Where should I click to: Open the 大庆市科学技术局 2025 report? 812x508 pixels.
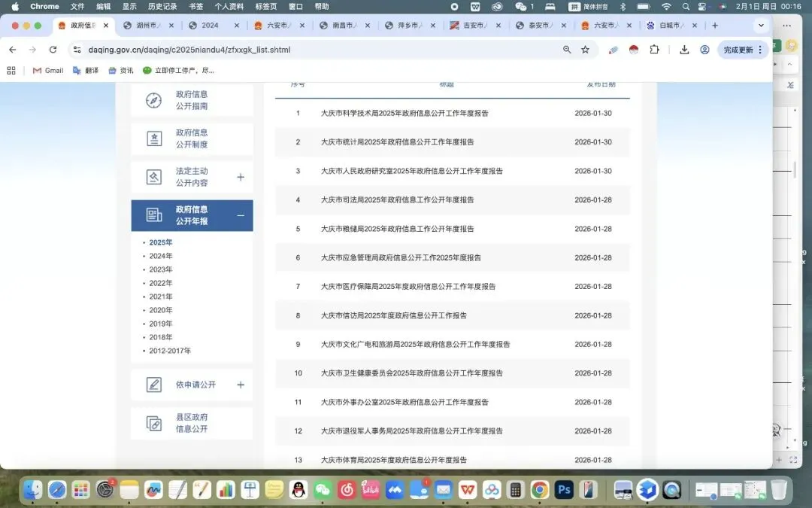pyautogui.click(x=404, y=113)
